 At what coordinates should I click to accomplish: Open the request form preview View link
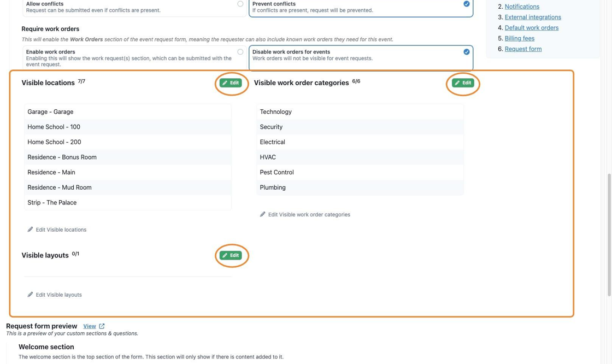(x=90, y=326)
